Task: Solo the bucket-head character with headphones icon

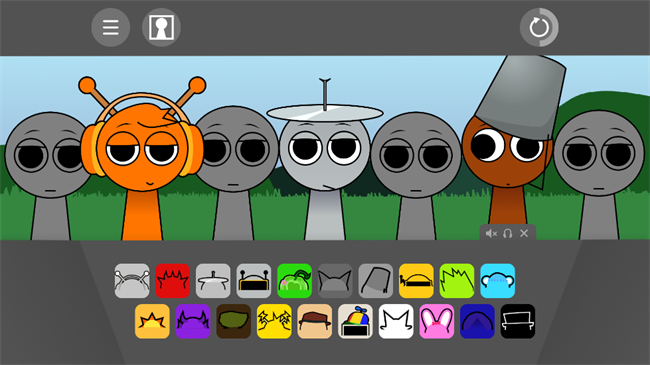Action: [x=507, y=234]
